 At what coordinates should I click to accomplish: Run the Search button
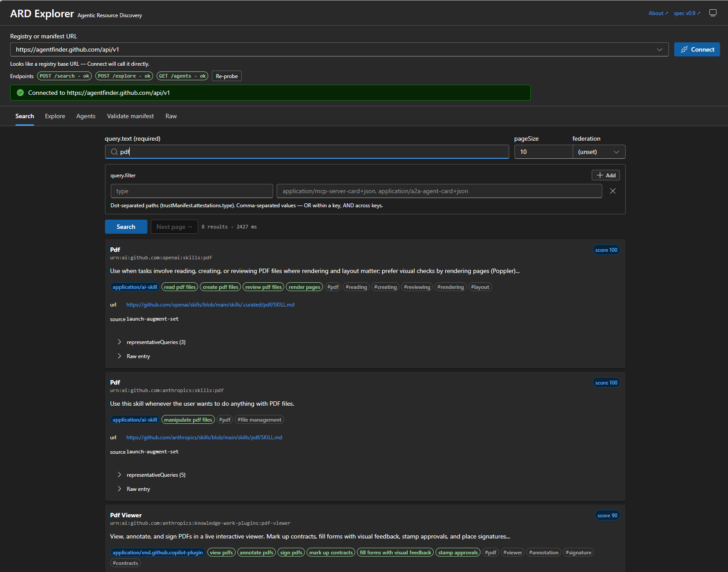point(126,227)
